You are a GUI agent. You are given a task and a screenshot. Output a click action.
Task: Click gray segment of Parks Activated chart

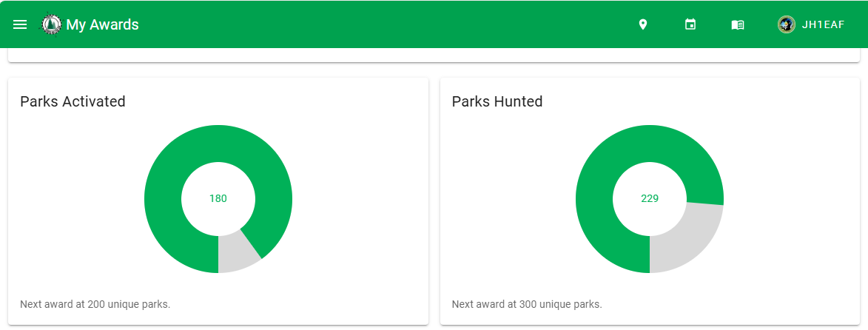point(237,252)
